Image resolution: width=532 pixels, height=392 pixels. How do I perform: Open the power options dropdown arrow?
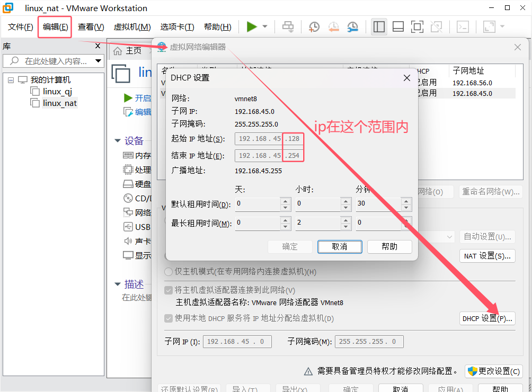click(x=265, y=26)
